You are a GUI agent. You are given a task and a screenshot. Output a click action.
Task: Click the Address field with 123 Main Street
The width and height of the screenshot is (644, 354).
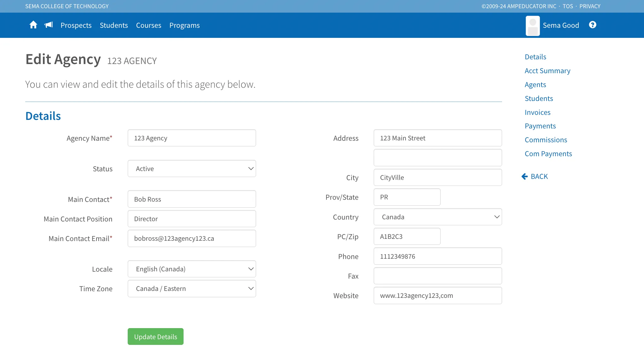tap(438, 138)
